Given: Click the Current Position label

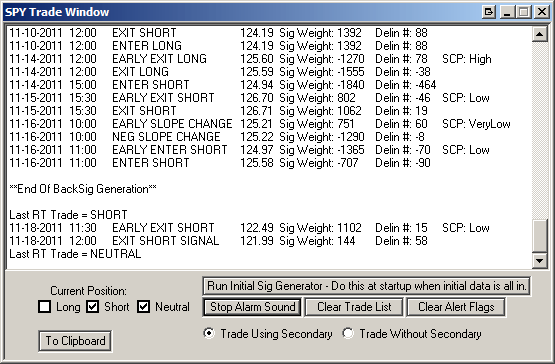Looking at the screenshot, I should point(88,291).
